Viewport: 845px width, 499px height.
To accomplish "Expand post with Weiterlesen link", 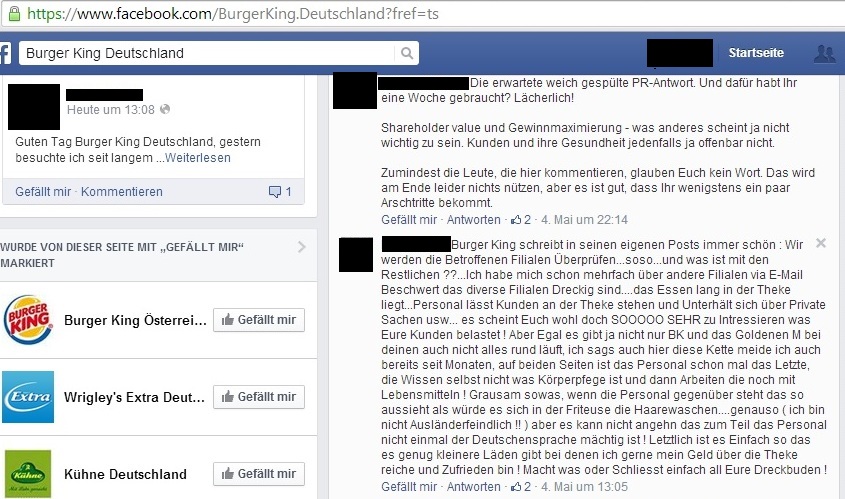I will pyautogui.click(x=198, y=158).
